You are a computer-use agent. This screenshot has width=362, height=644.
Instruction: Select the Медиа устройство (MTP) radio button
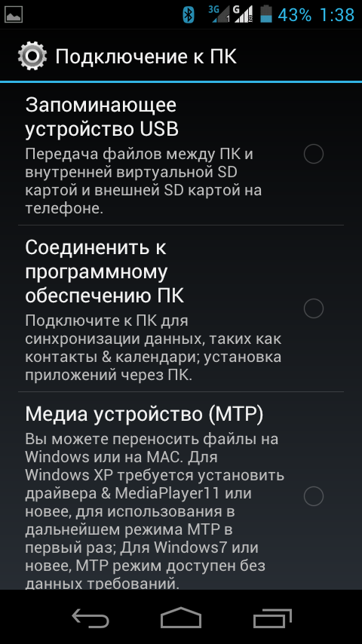coord(314,496)
